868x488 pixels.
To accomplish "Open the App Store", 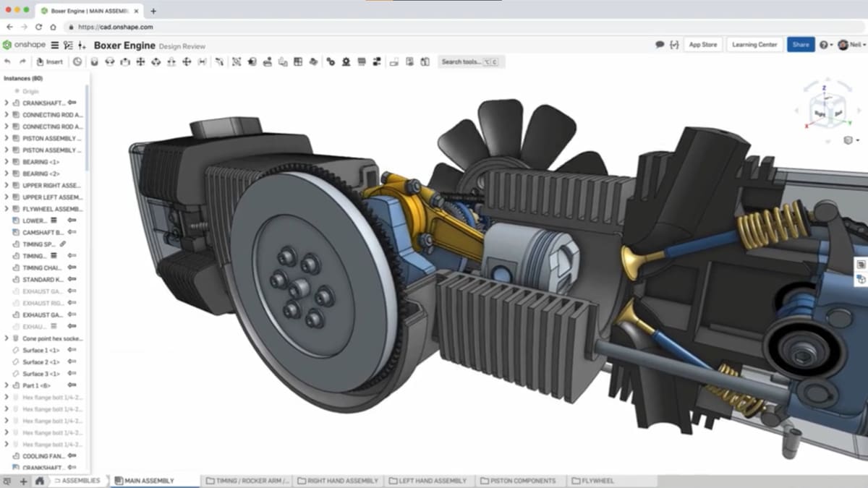I will [703, 45].
